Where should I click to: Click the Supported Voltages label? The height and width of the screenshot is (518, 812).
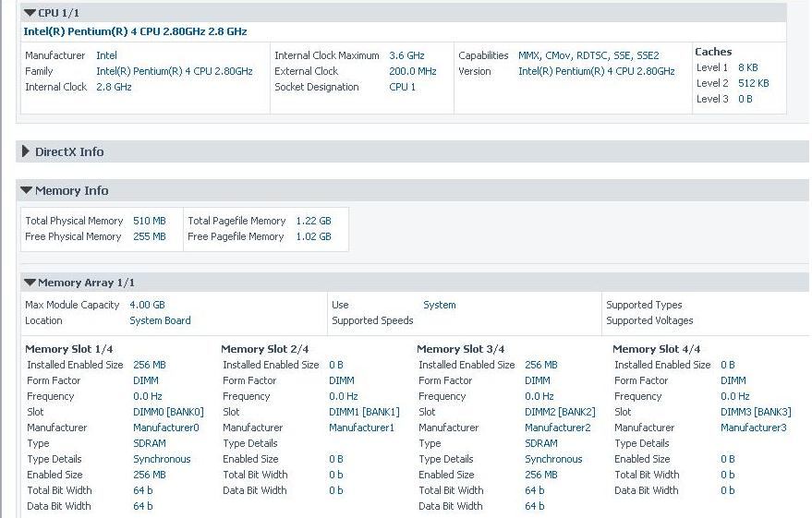pyautogui.click(x=649, y=320)
